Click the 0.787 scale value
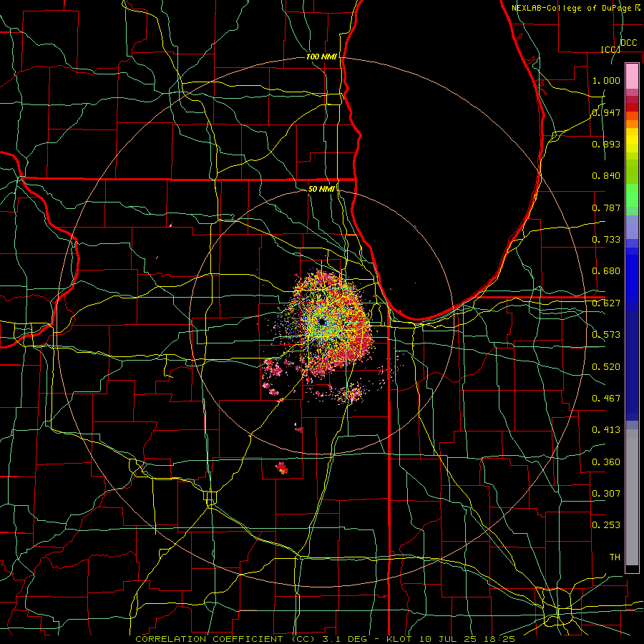 click(x=606, y=208)
